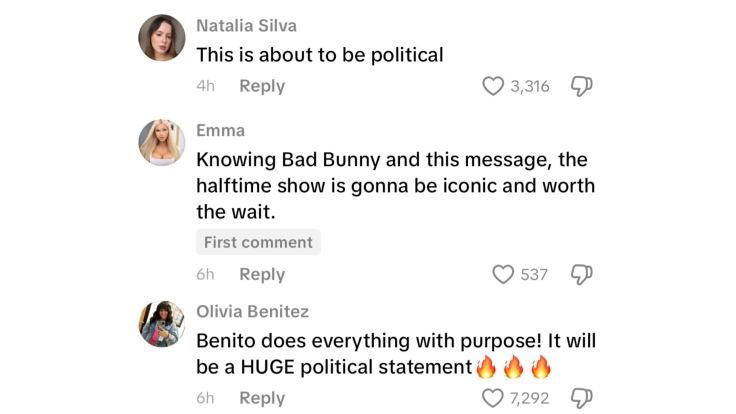Dislike Olivia Benitez's comment

pyautogui.click(x=581, y=398)
